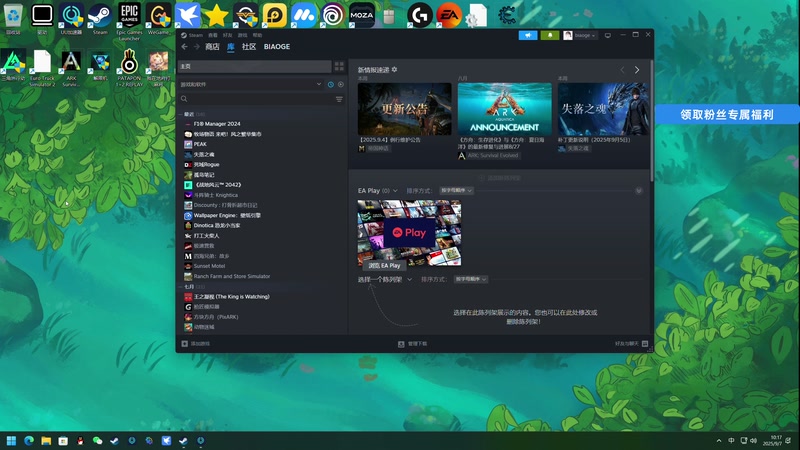The image size is (800, 450).
Task: Switch to the 社区 community tab
Action: point(249,46)
